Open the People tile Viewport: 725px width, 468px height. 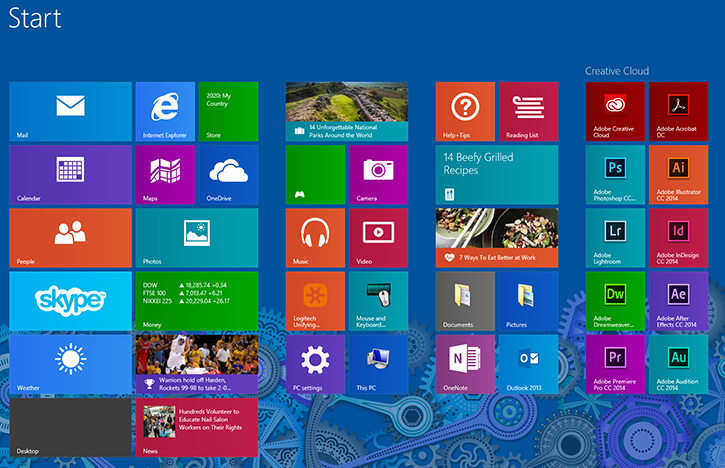click(70, 238)
